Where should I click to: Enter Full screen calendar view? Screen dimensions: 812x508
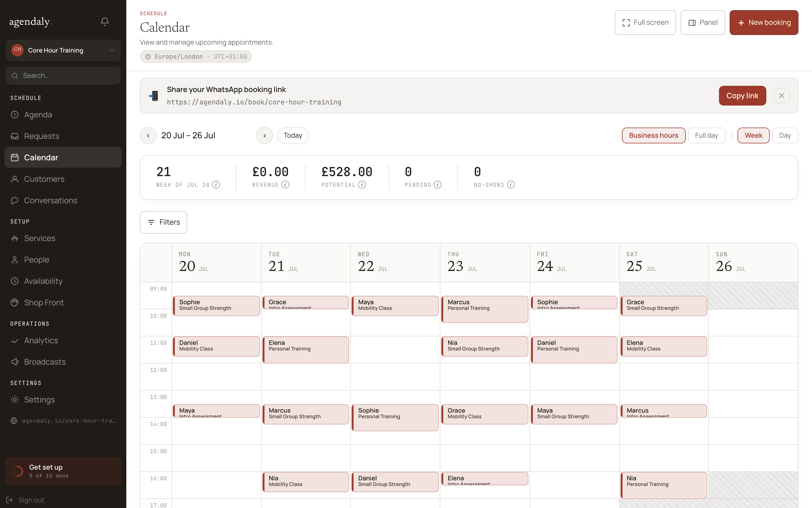point(645,23)
